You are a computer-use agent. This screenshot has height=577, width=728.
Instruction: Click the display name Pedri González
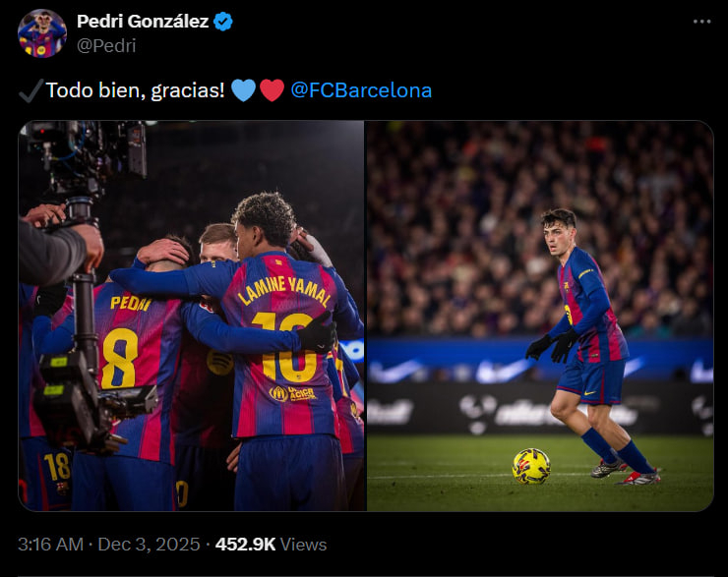tap(142, 22)
